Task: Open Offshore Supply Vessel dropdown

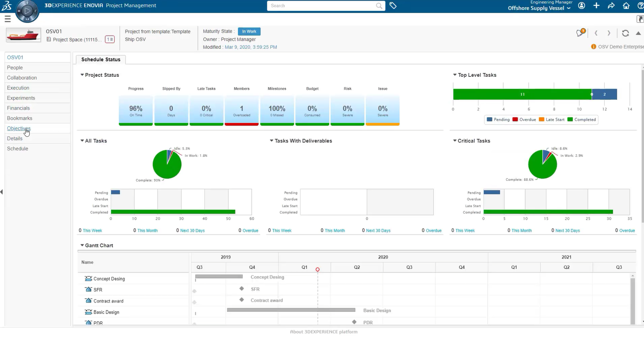Action: point(539,8)
